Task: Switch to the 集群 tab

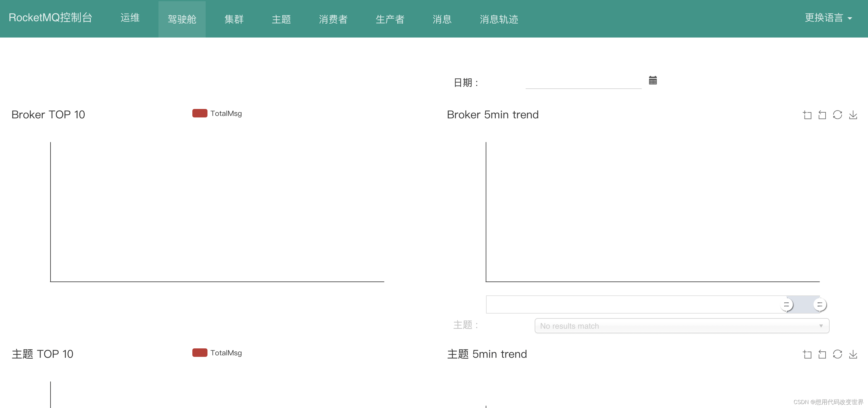Action: click(x=234, y=19)
